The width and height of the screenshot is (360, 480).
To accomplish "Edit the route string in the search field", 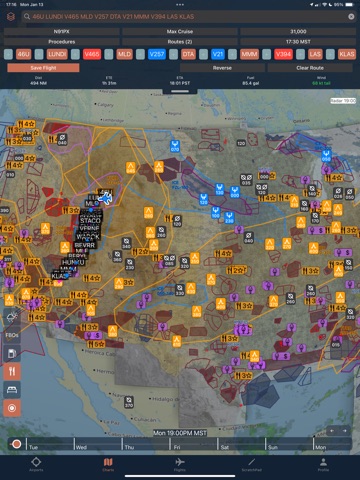I will pyautogui.click(x=189, y=17).
